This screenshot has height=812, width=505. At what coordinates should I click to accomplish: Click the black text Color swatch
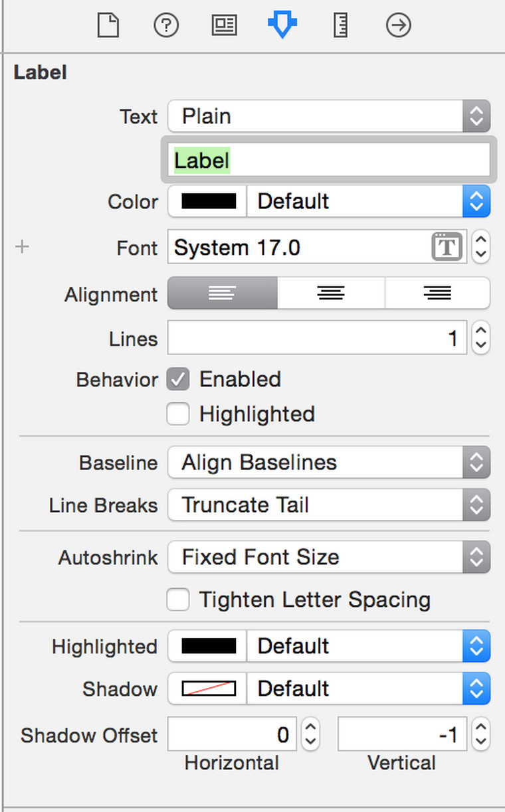tap(208, 201)
